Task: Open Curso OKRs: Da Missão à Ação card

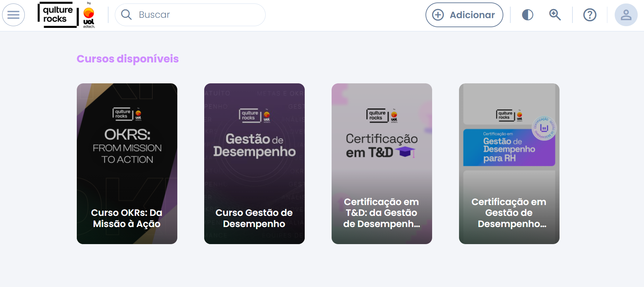Action: [x=127, y=164]
